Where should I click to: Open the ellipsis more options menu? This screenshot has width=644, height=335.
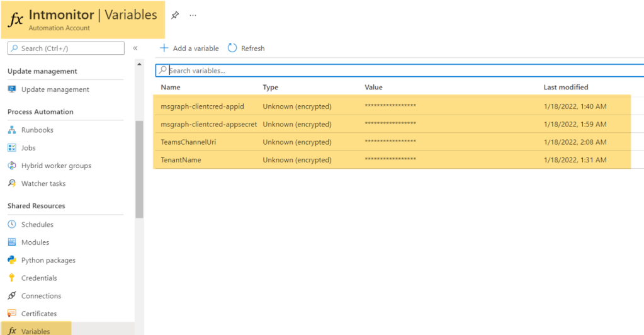pos(193,15)
